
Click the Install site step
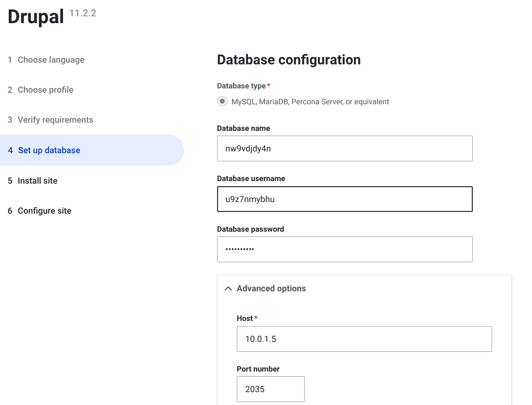pyautogui.click(x=37, y=181)
